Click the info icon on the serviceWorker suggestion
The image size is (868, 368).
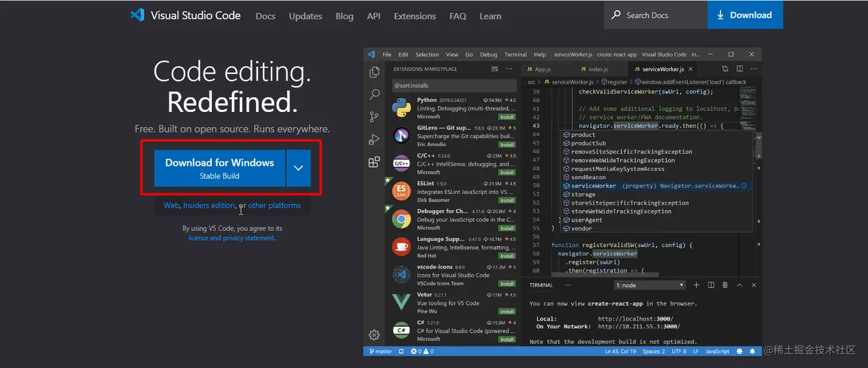tap(744, 186)
